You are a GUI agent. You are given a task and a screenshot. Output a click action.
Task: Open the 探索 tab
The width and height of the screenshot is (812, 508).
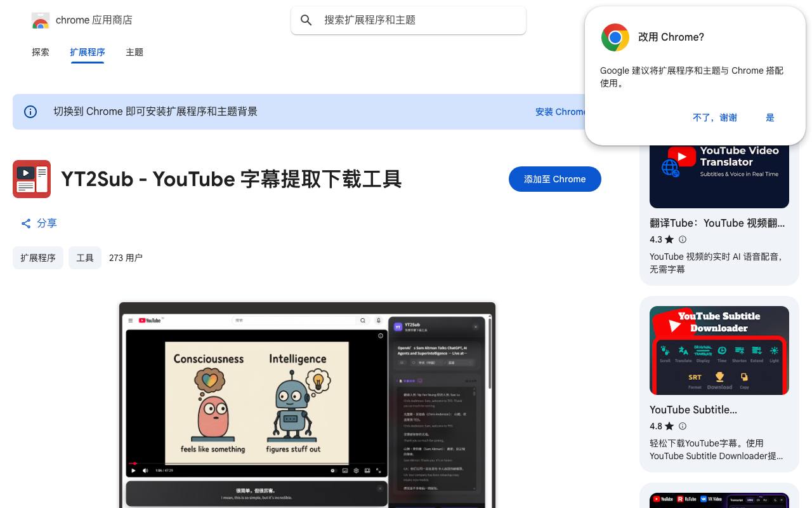coord(41,52)
